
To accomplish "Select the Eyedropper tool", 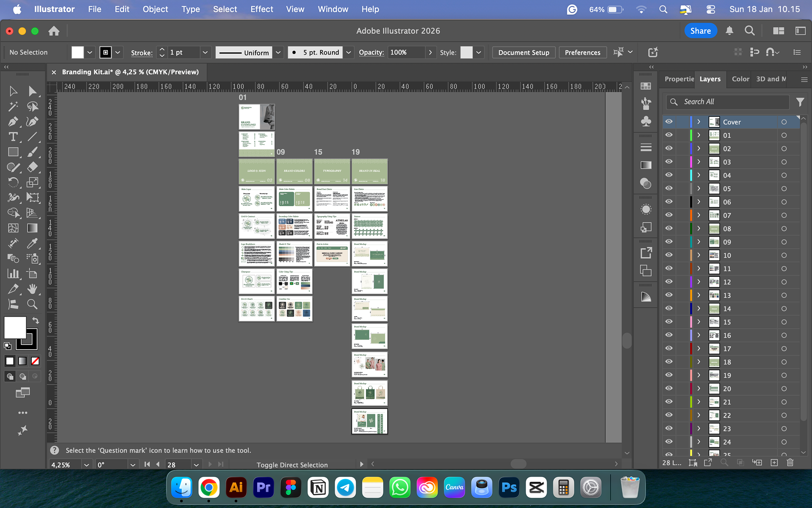I will pyautogui.click(x=32, y=243).
